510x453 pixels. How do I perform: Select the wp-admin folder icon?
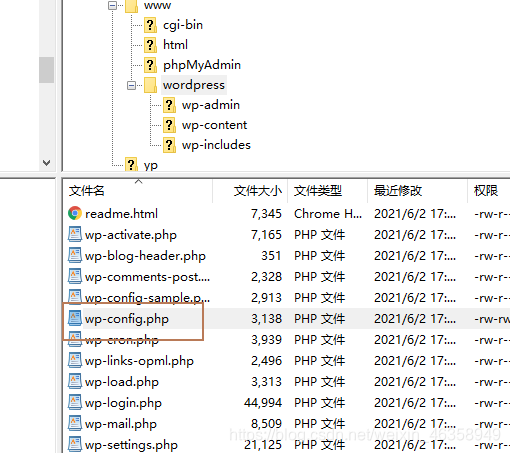[x=169, y=105]
